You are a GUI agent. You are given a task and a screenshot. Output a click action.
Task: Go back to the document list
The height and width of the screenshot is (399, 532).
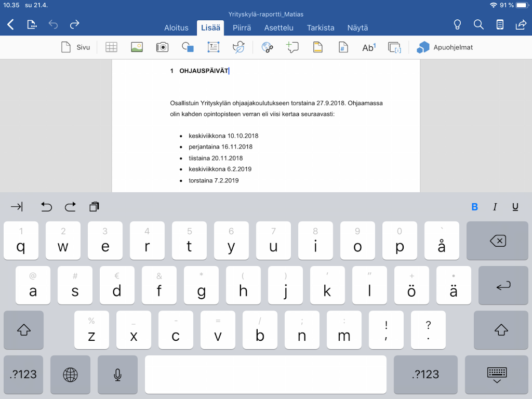(10, 24)
